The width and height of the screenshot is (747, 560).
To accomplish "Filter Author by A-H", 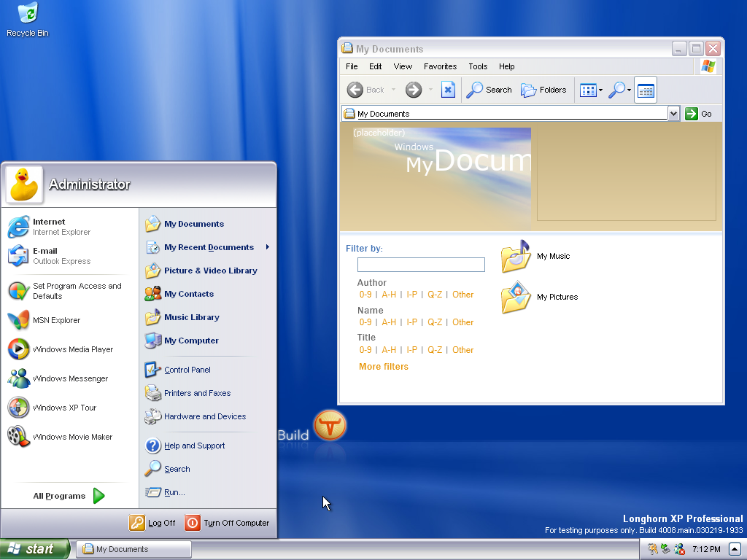I will pyautogui.click(x=389, y=295).
